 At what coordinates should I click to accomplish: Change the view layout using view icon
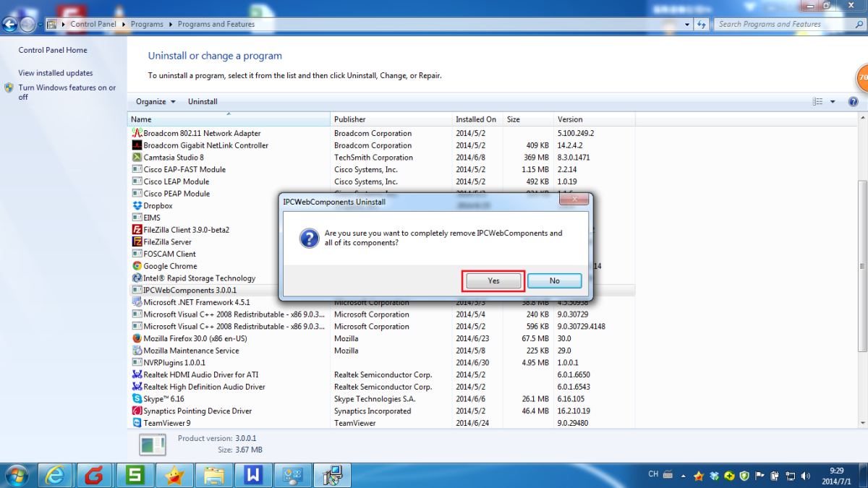(818, 102)
